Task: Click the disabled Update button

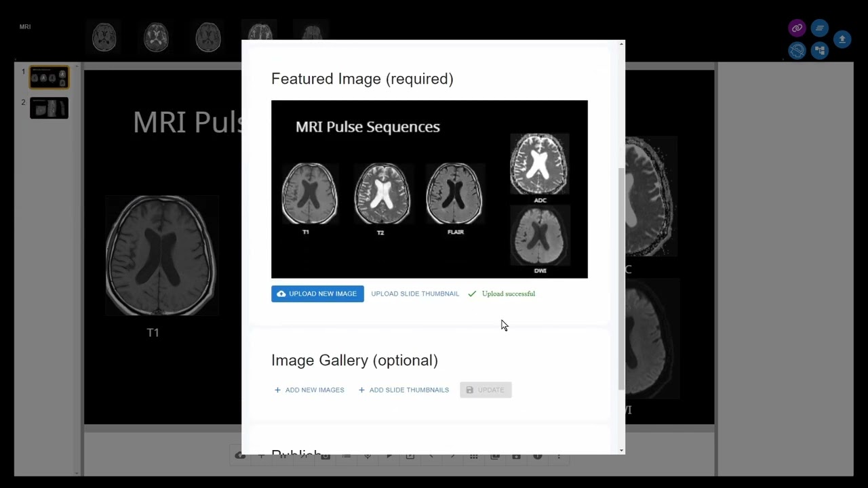Action: (x=486, y=390)
